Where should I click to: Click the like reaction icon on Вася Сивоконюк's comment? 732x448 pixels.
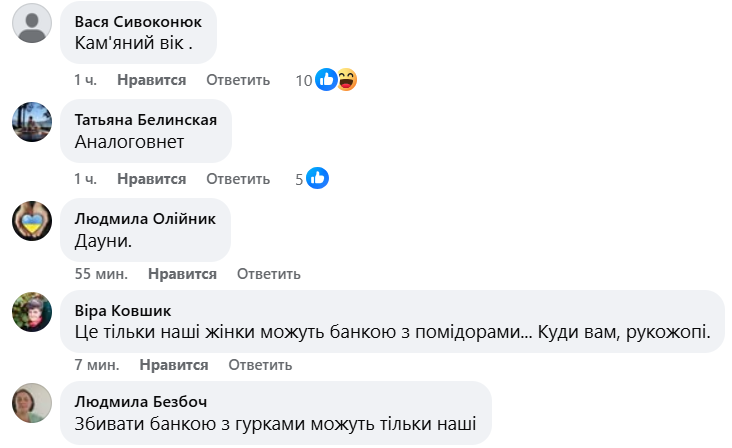[327, 80]
